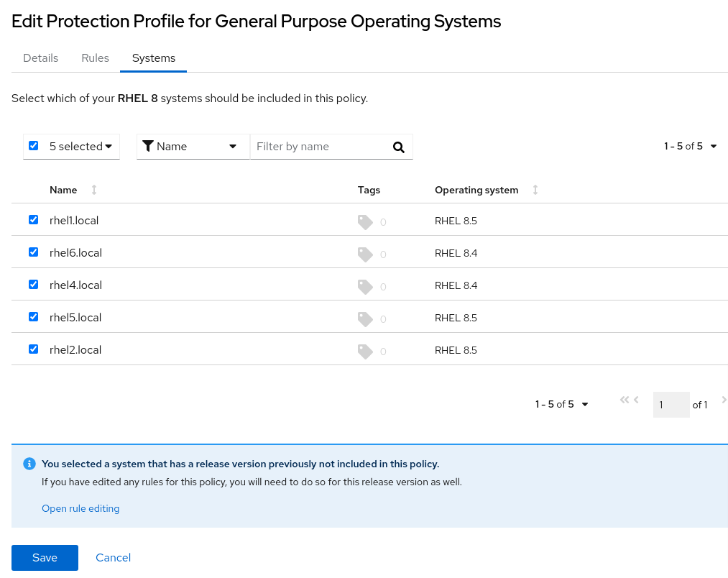Click the tag icon for rhel2.local
Image resolution: width=728 pixels, height=578 pixels.
click(x=365, y=352)
